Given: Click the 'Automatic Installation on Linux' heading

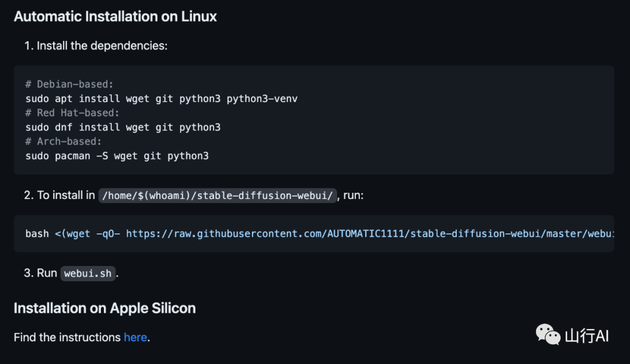Looking at the screenshot, I should tap(116, 16).
